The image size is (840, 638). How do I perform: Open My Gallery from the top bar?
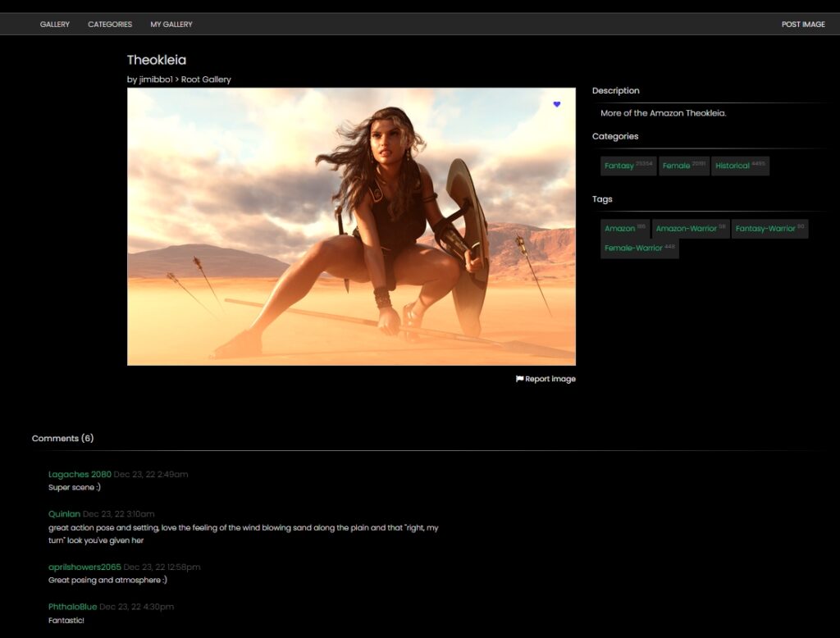tap(171, 25)
